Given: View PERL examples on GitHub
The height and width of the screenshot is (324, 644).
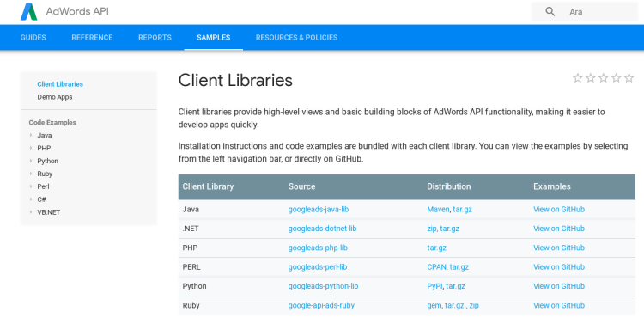Looking at the screenshot, I should (x=559, y=266).
